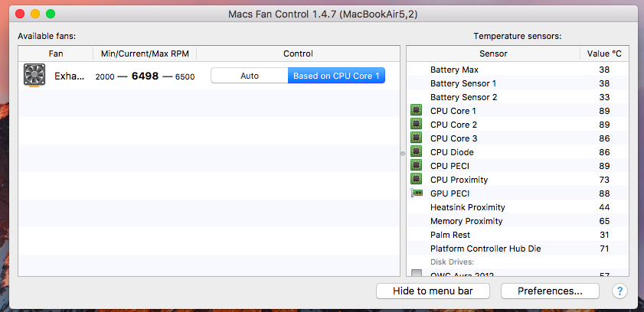Viewport: 644px width, 312px height.
Task: Click the GPU PECI value 88
Action: point(604,193)
